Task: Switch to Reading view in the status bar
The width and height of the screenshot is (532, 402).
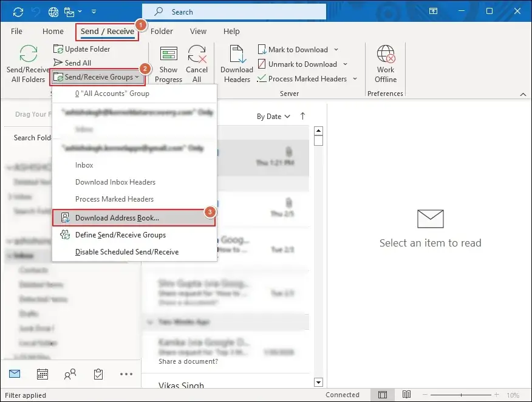Action: (406, 395)
